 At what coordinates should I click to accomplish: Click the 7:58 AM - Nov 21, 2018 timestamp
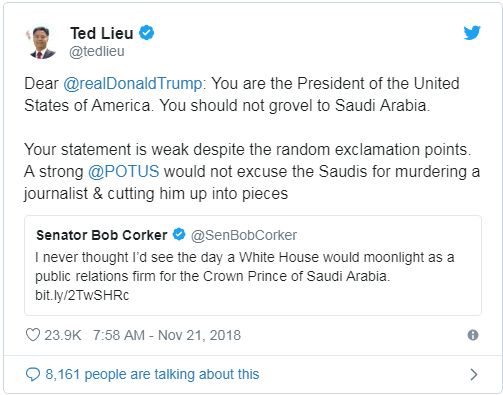tap(167, 335)
